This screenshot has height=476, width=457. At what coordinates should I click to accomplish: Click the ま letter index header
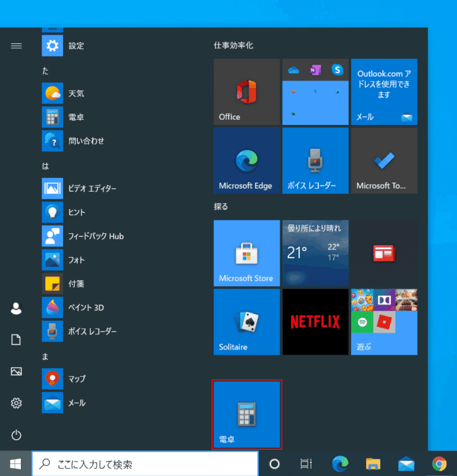click(45, 356)
